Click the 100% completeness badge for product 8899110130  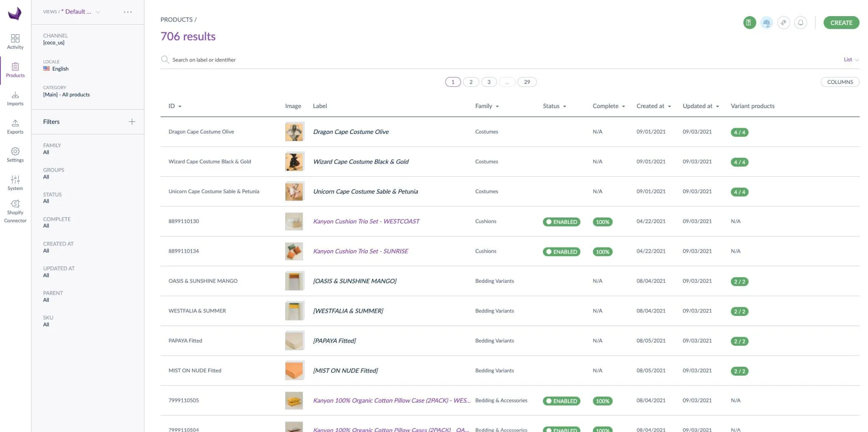pyautogui.click(x=602, y=221)
